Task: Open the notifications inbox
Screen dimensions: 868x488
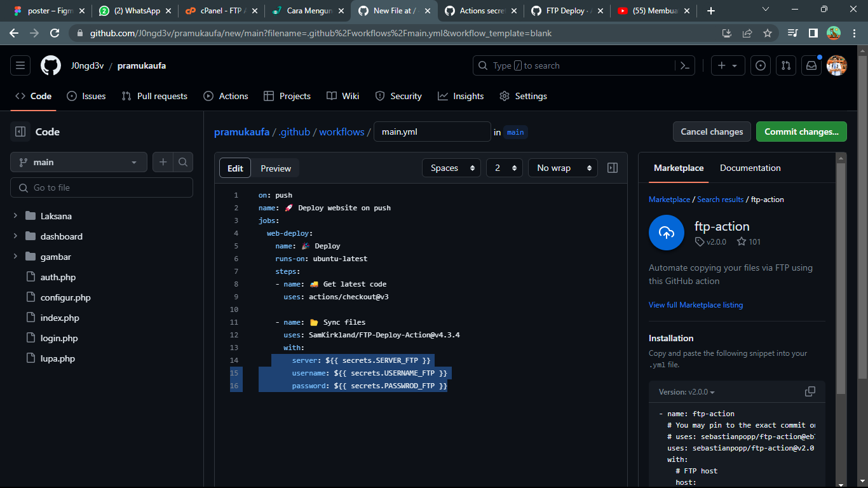Action: tap(811, 65)
